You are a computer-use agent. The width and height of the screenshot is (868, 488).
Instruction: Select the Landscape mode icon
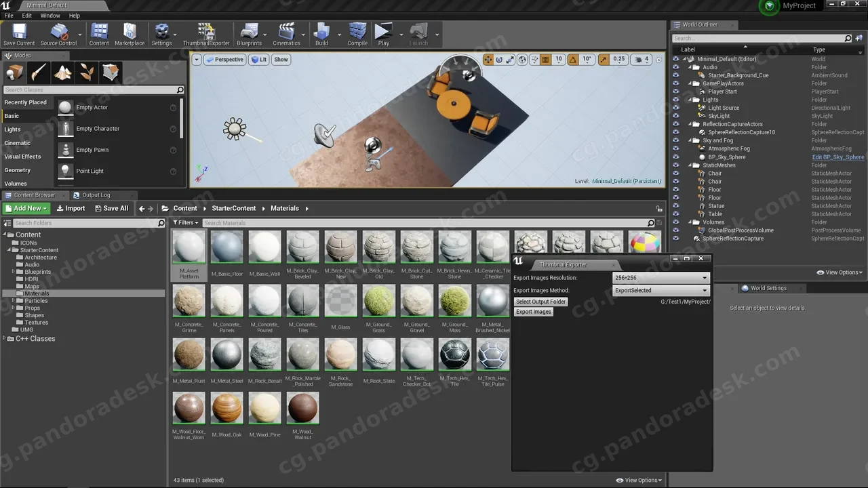(x=63, y=72)
